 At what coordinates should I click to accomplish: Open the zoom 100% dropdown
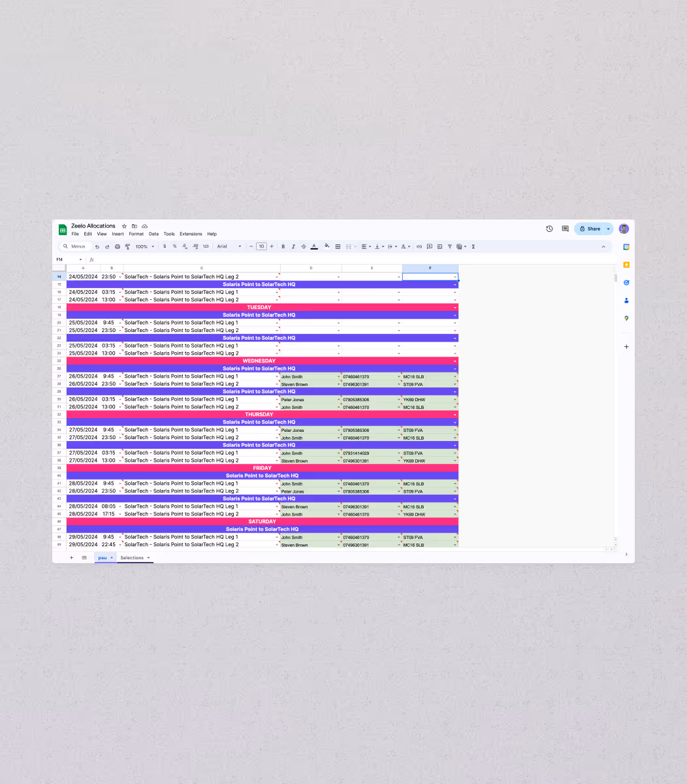coord(145,246)
